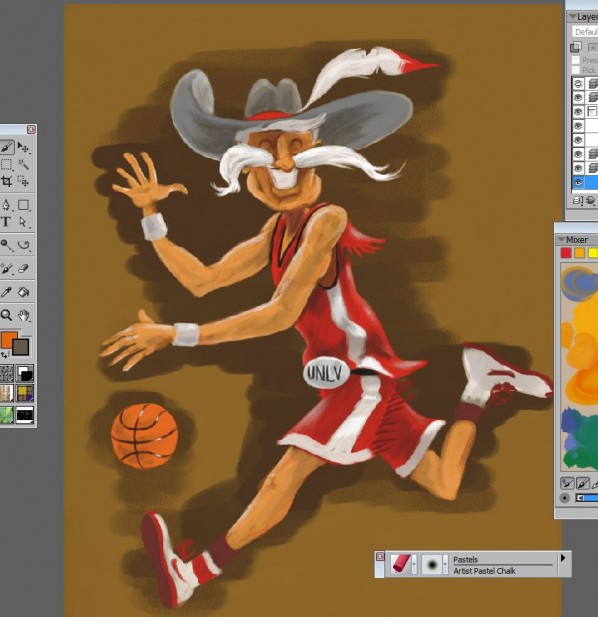This screenshot has height=617, width=598.
Task: Open the layer composite depth icon
Action: point(576,46)
